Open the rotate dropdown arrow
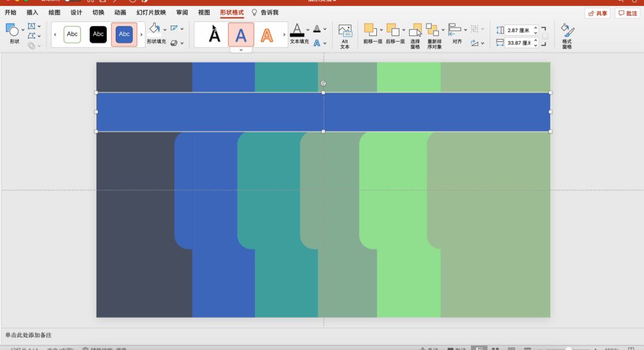The width and height of the screenshot is (644, 350). coord(482,43)
